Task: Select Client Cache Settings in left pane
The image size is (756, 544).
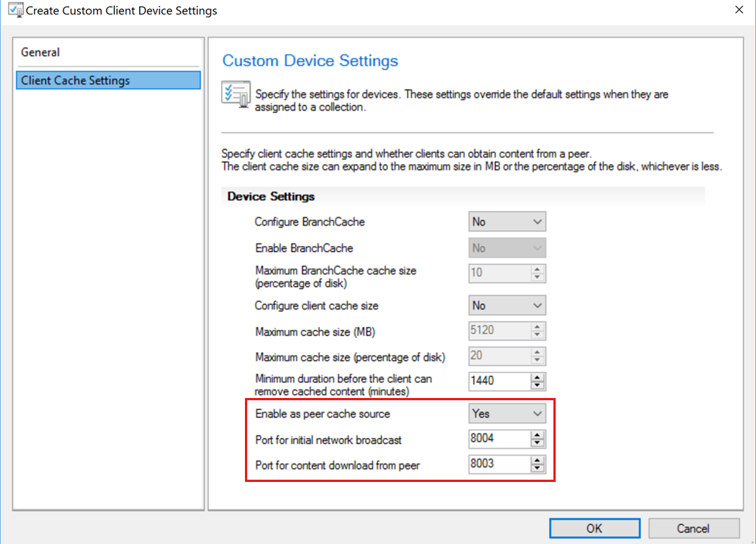Action: pos(108,80)
